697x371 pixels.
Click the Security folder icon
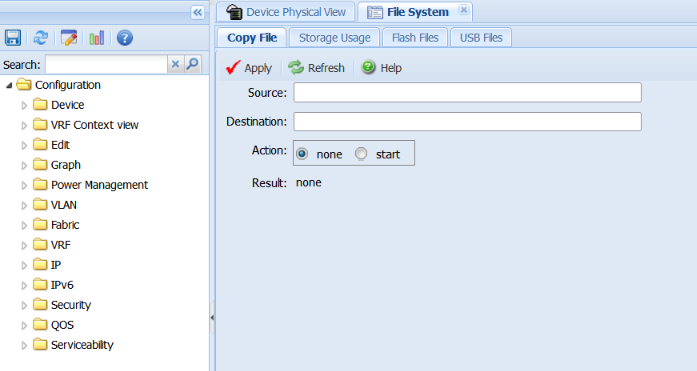coord(40,304)
